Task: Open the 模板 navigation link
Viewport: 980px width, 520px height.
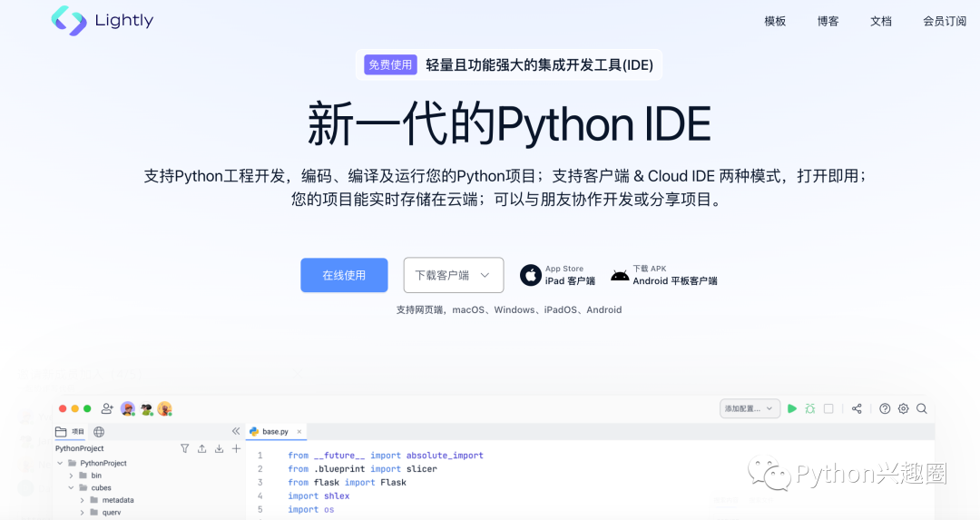Action: click(x=775, y=21)
